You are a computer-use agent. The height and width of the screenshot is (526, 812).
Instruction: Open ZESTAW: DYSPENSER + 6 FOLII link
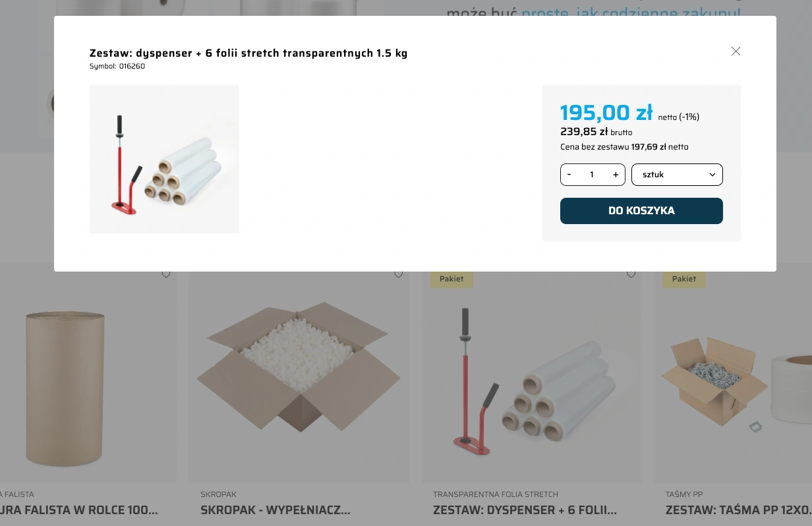pyautogui.click(x=525, y=510)
